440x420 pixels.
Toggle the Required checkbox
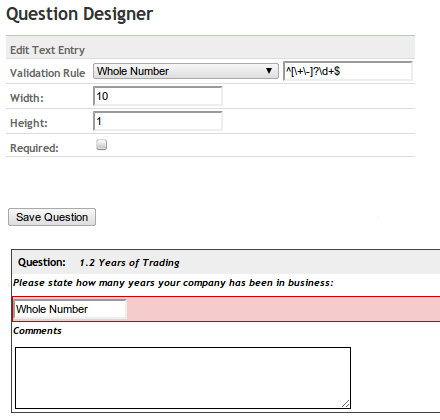(101, 145)
